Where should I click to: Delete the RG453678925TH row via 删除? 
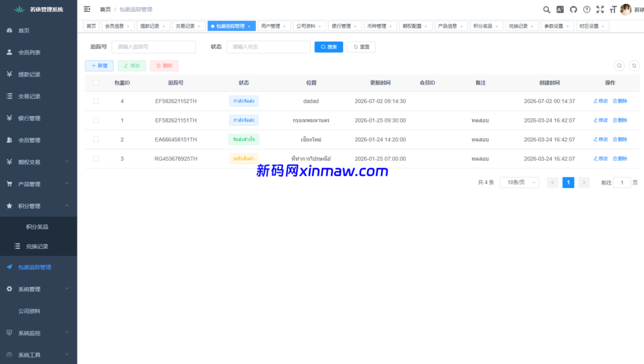(620, 158)
